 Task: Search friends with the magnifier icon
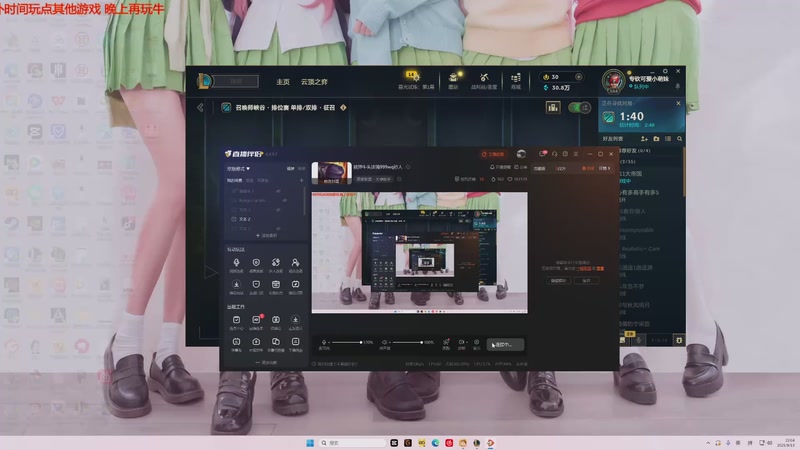680,139
